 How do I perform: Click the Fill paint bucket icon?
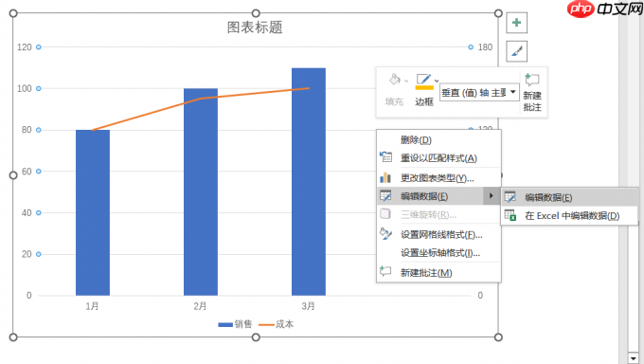click(394, 80)
